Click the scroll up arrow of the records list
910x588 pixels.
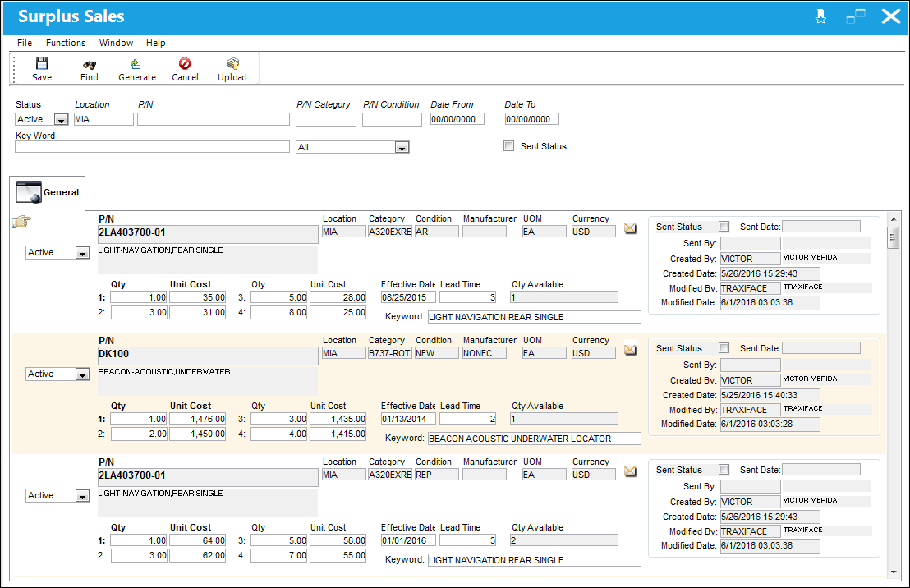pyautogui.click(x=894, y=219)
